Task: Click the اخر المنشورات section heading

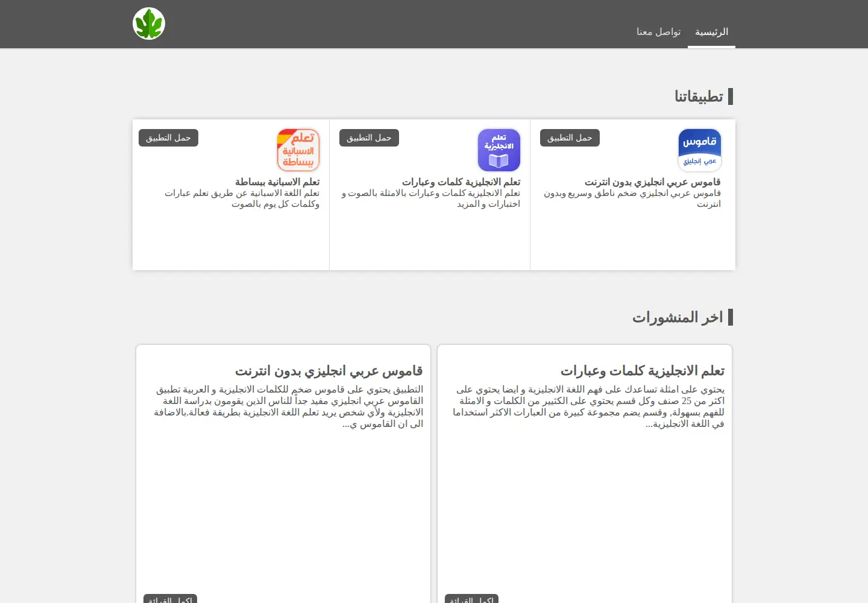Action: click(677, 317)
